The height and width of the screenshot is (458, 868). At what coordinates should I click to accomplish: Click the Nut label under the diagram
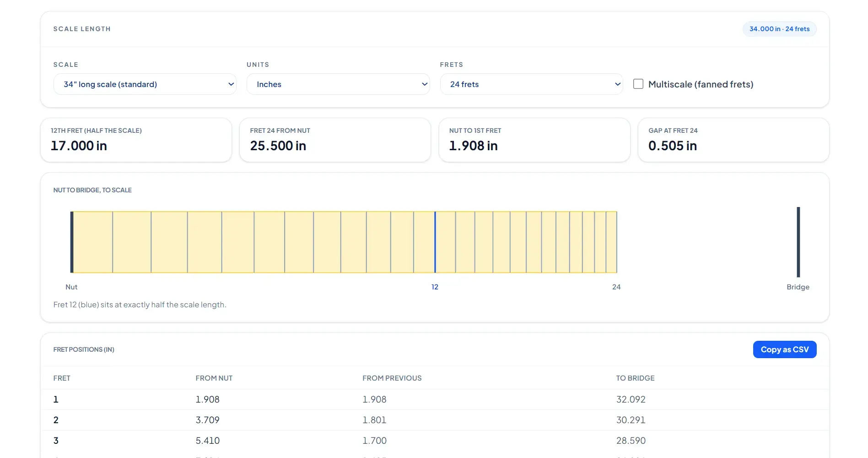[x=71, y=287]
